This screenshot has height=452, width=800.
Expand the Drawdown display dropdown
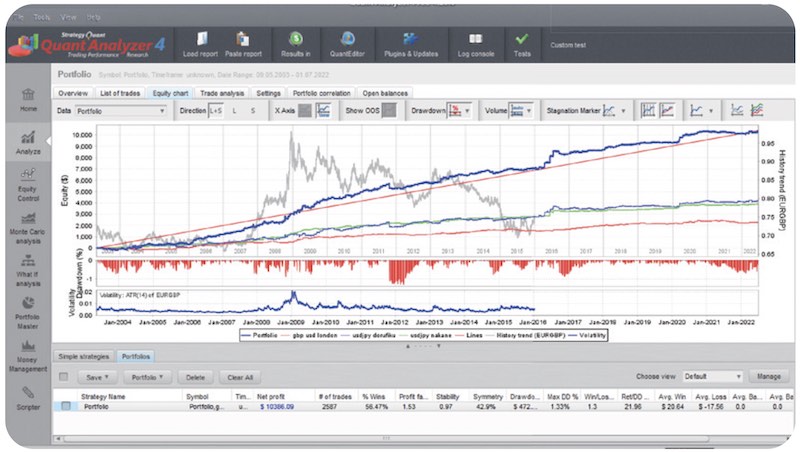tap(461, 111)
